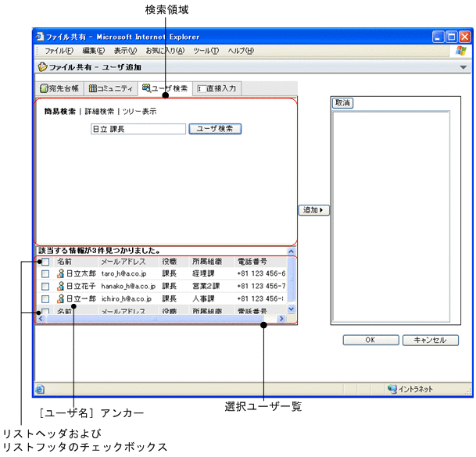This screenshot has width=476, height=457.
Task: Open the 編集(E) menu
Action: pyautogui.click(x=94, y=51)
